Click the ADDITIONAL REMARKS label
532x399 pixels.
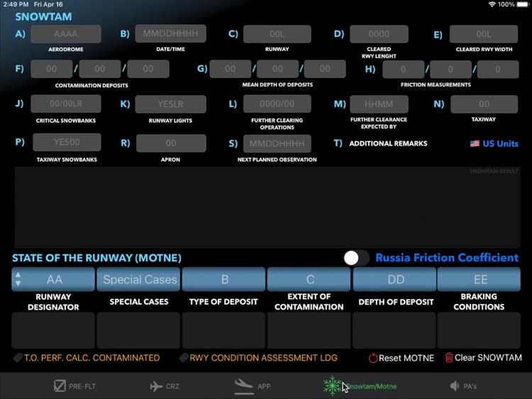388,143
